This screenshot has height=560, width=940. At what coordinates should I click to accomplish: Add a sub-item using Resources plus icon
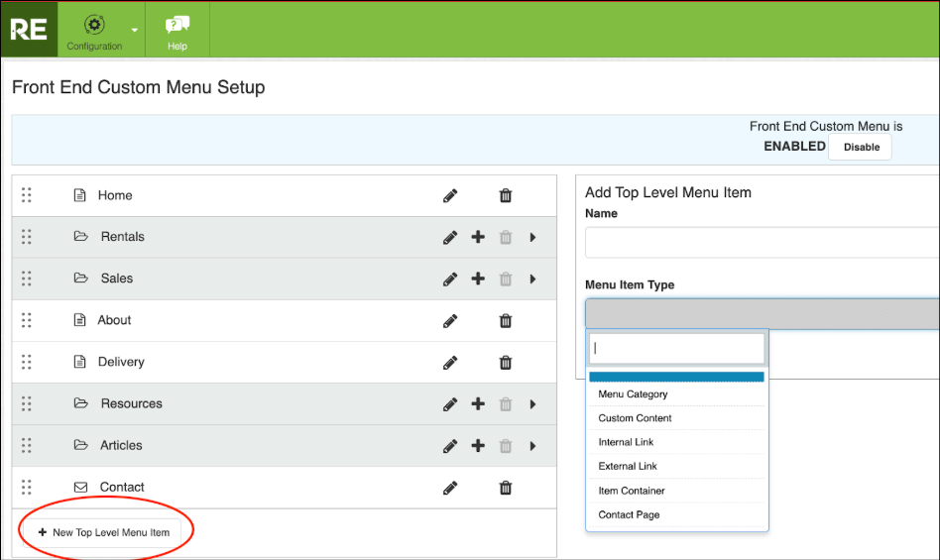click(478, 404)
